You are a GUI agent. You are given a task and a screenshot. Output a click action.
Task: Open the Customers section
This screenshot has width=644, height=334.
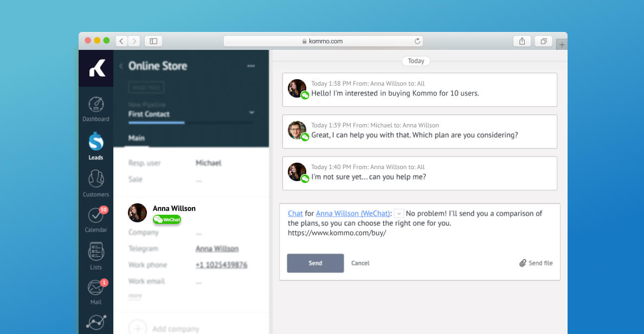[x=96, y=183]
